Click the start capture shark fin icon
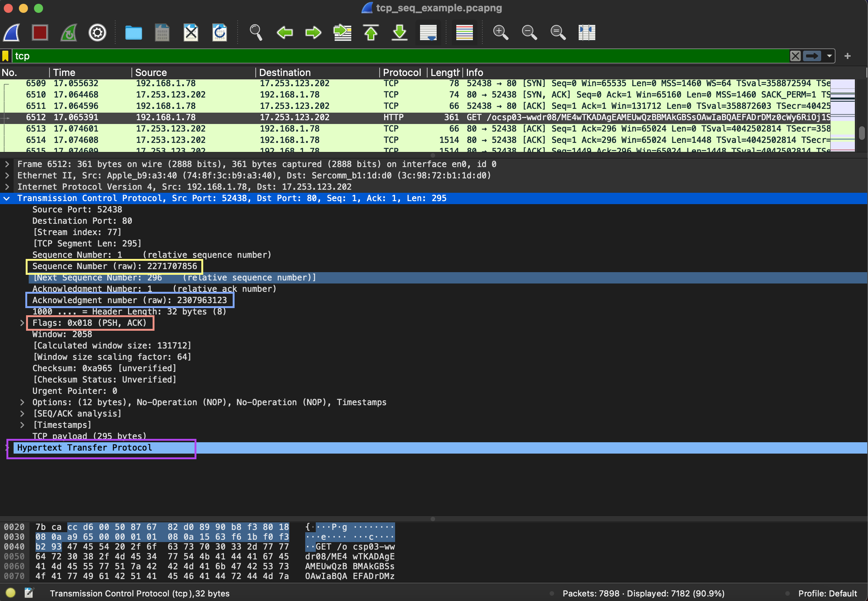This screenshot has height=601, width=868. tap(12, 33)
